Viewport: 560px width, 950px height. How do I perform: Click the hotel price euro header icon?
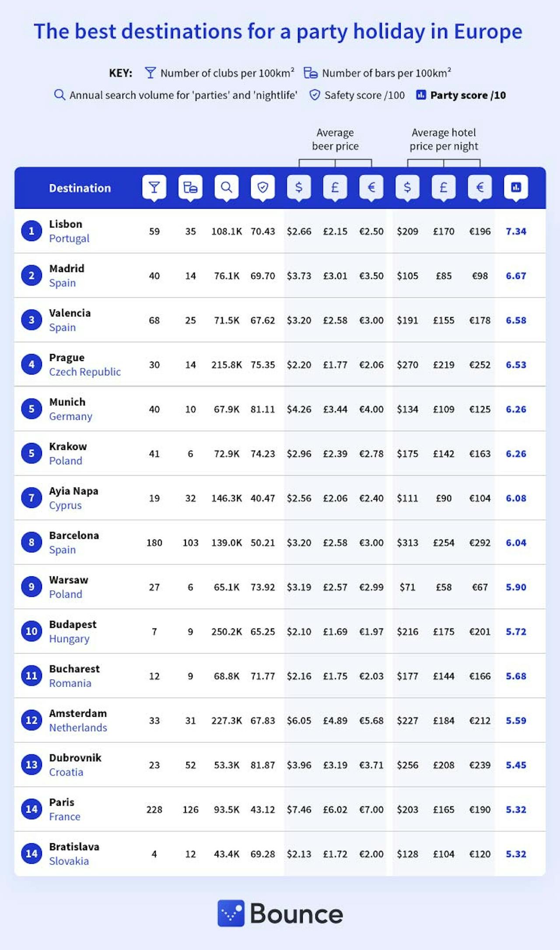point(480,187)
